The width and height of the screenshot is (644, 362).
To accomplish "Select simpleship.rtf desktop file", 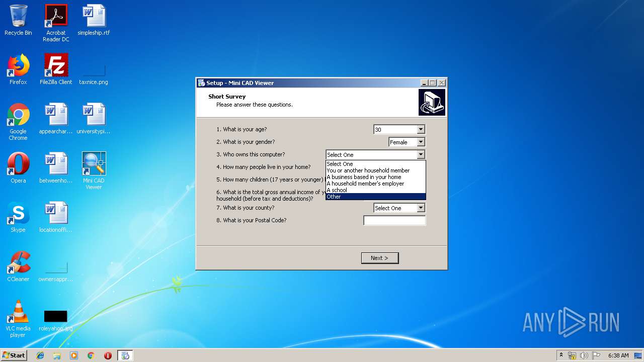I will (94, 20).
